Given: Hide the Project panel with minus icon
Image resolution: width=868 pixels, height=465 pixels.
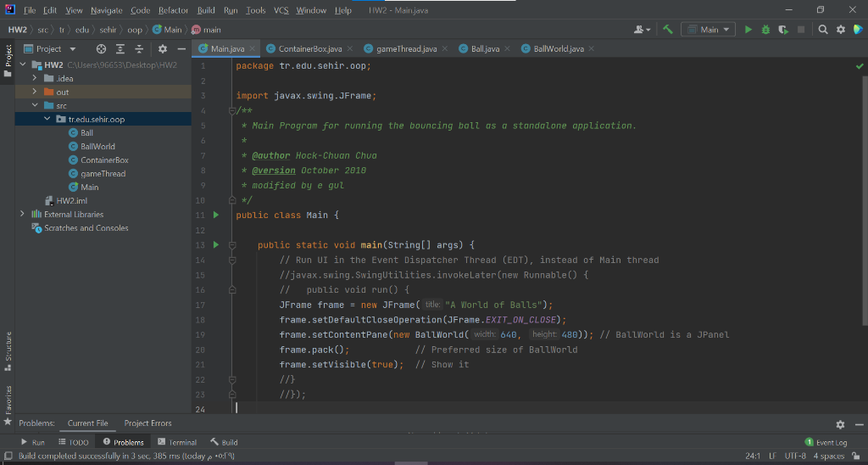Looking at the screenshot, I should coord(181,48).
